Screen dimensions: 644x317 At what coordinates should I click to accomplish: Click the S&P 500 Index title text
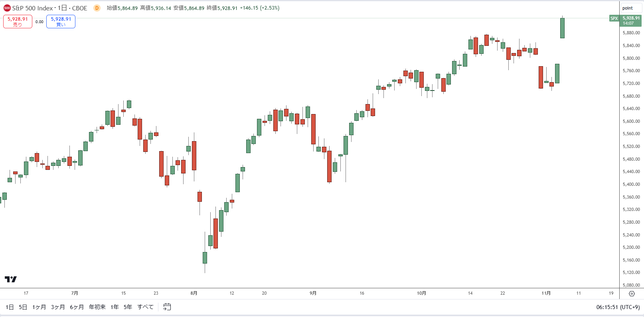[32, 8]
